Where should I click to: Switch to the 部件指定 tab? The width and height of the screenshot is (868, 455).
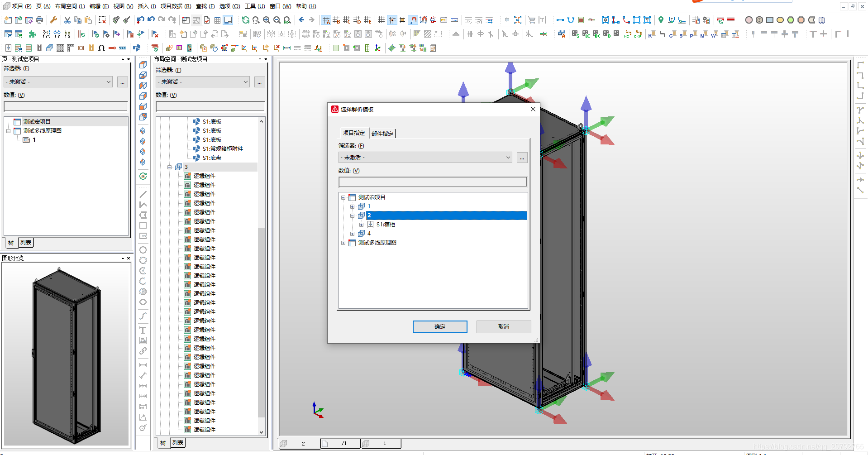coord(382,134)
